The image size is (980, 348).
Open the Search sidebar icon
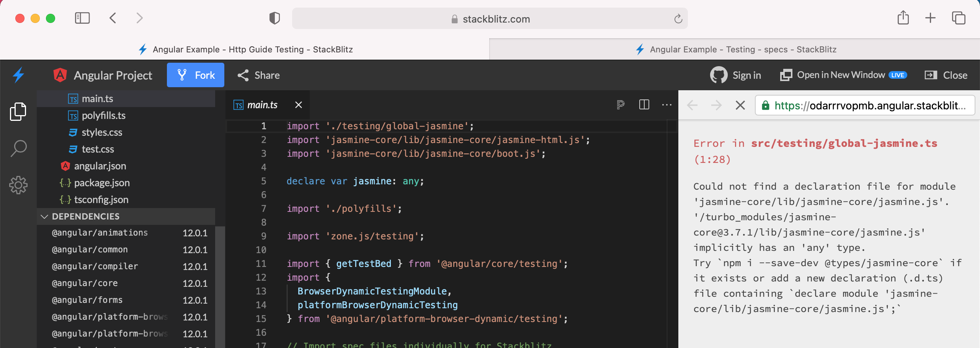click(18, 148)
